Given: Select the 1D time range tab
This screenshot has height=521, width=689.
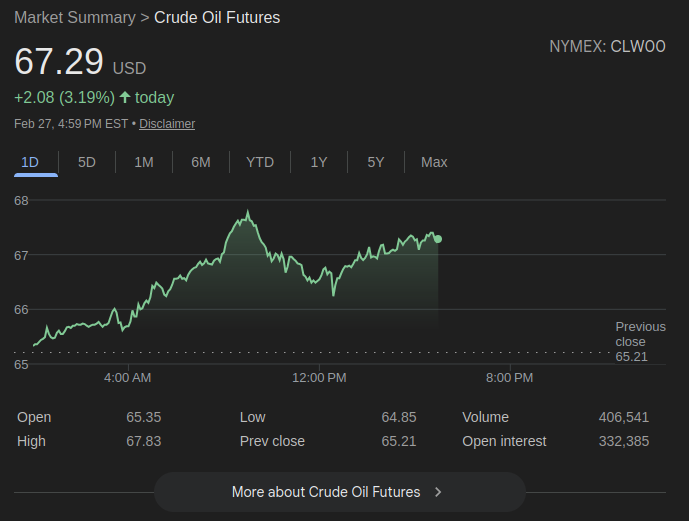Looking at the screenshot, I should click(x=30, y=162).
